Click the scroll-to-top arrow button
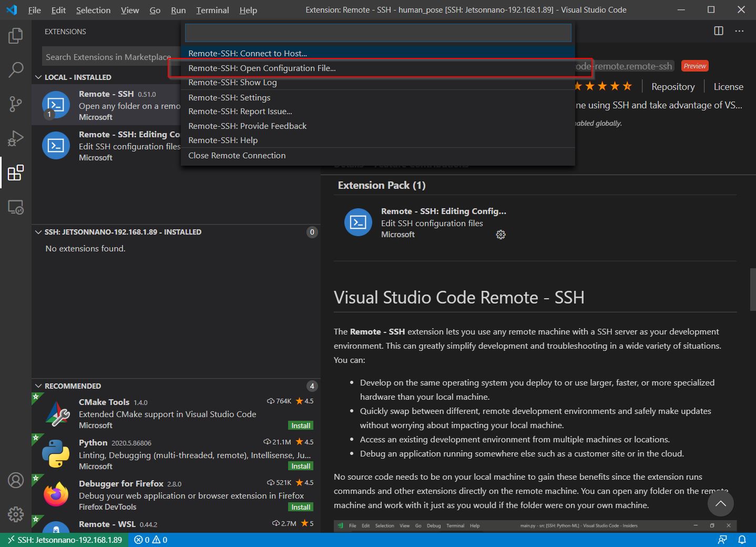Screen dimensions: 756x547 [720, 504]
